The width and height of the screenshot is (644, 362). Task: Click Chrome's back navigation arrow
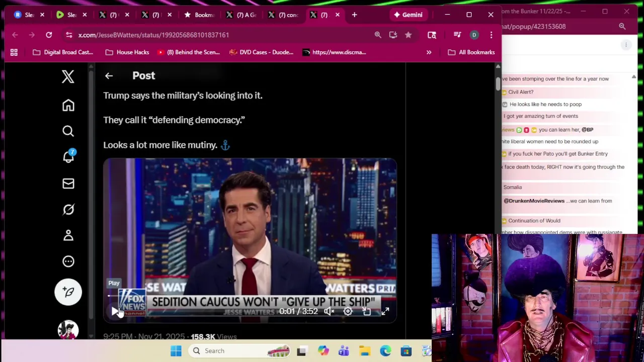click(x=15, y=35)
